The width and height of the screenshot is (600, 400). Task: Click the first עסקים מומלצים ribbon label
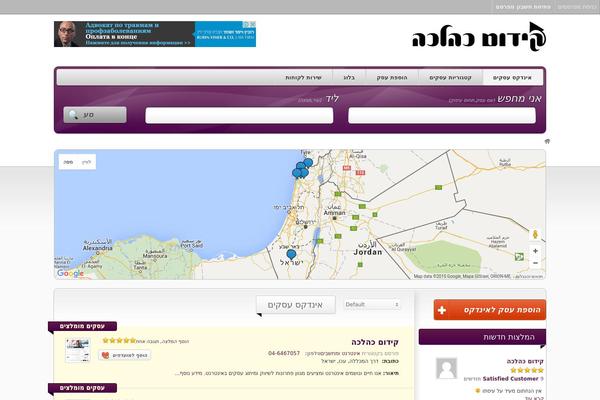(82, 326)
